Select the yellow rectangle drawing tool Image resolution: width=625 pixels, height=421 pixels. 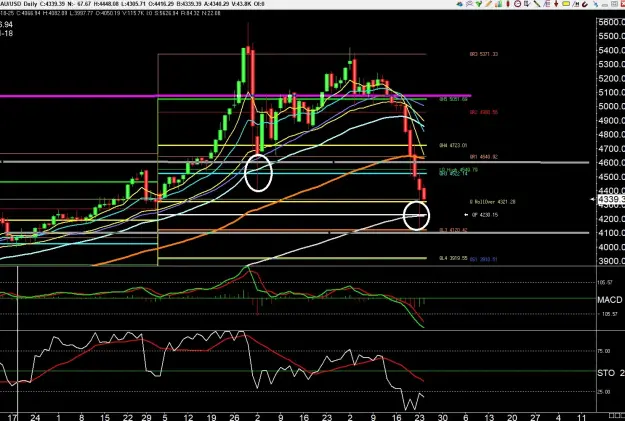566,4
